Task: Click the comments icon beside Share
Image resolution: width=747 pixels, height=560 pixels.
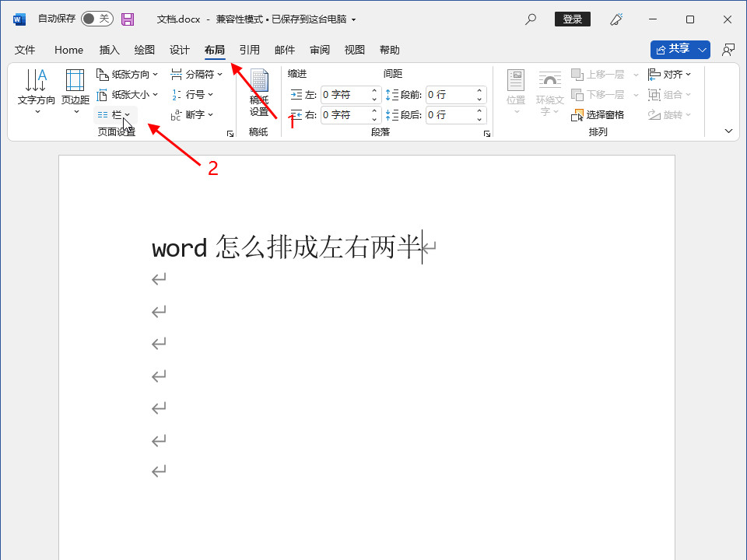Action: (728, 50)
